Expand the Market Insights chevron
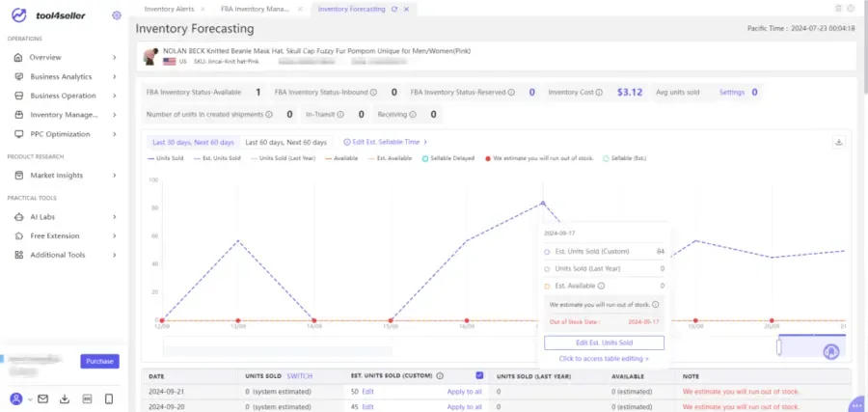Image resolution: width=868 pixels, height=412 pixels. tap(115, 175)
